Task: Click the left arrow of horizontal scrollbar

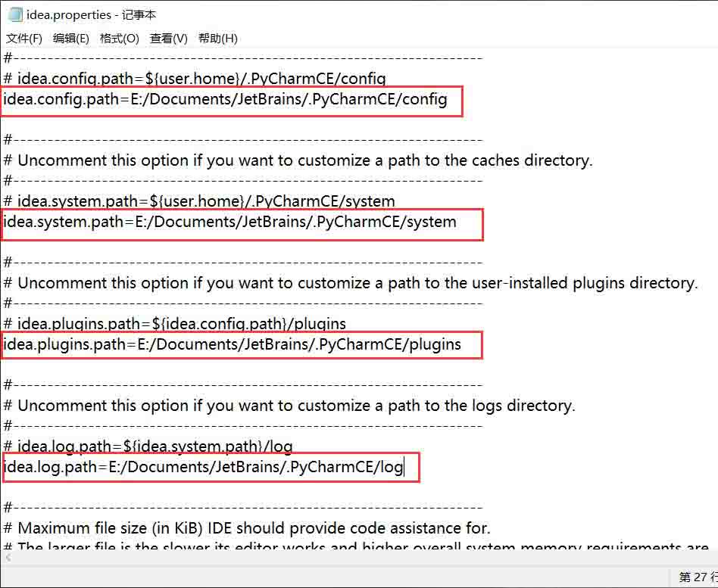Action: click(x=8, y=557)
